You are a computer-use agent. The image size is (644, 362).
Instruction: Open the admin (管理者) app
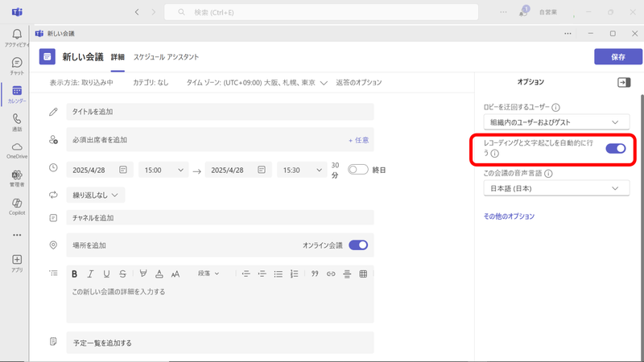(16, 179)
